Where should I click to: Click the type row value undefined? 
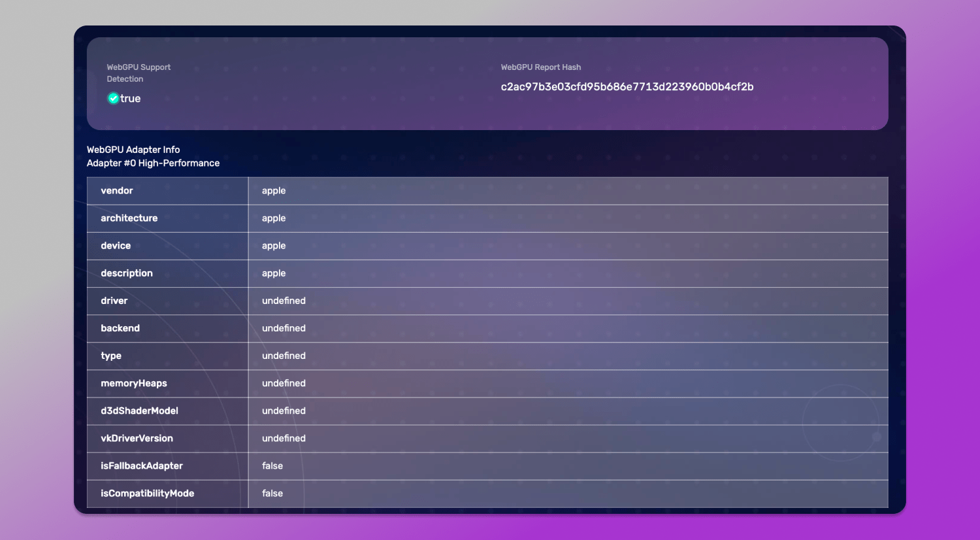point(284,356)
